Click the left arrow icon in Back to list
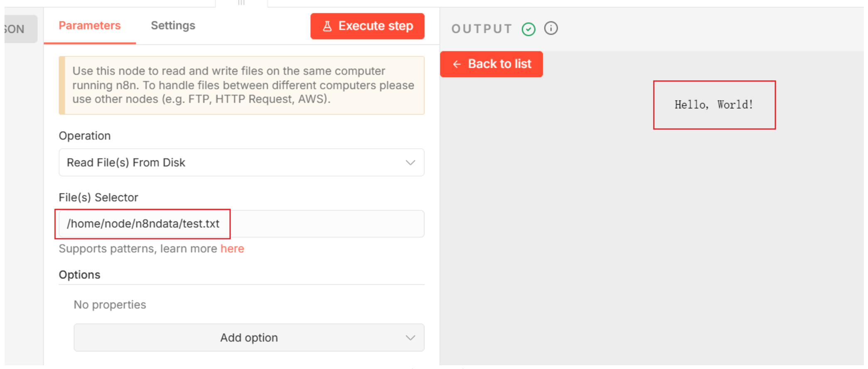Viewport: 868px width, 369px height. [457, 64]
